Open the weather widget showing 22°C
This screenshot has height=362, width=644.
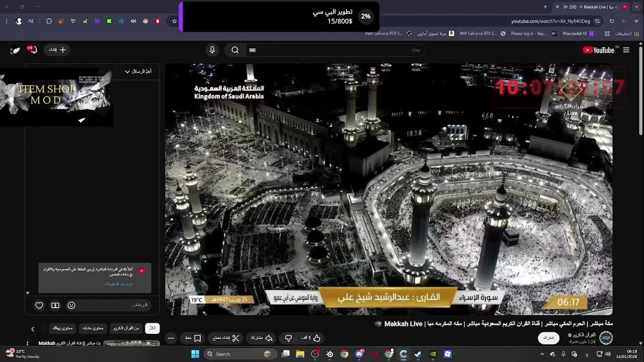(23, 354)
